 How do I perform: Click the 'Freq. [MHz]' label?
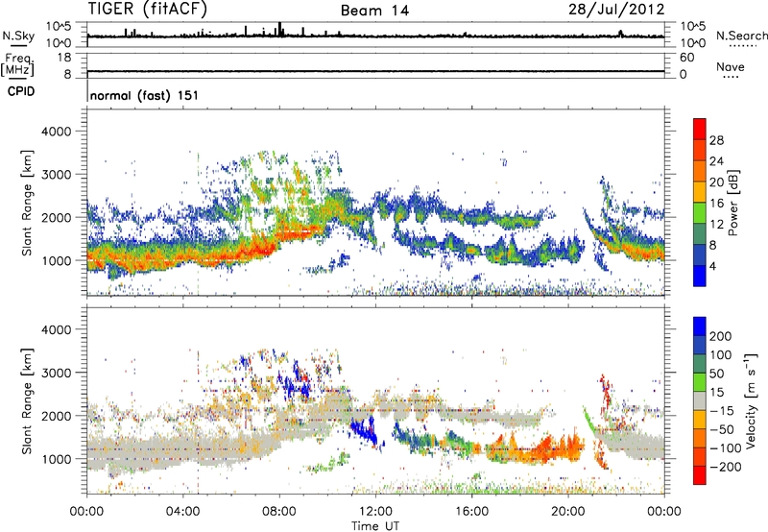click(x=17, y=64)
